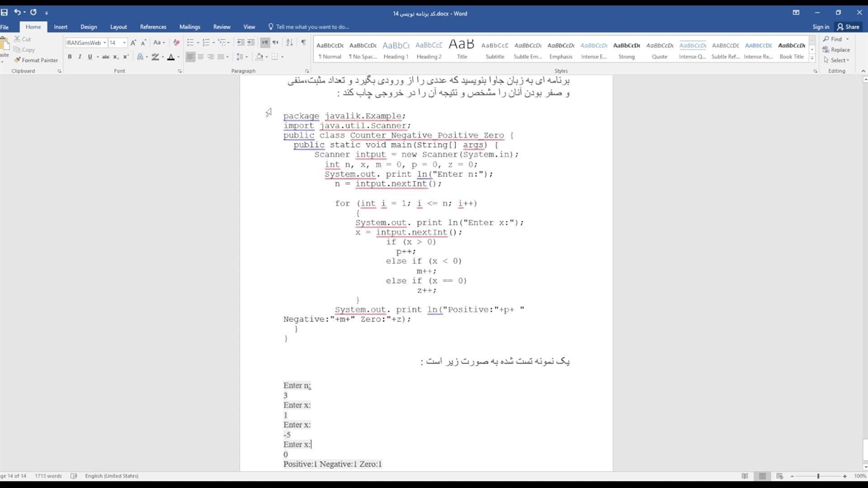The image size is (868, 488).
Task: Click the zoom slider in status bar
Action: tap(818, 476)
